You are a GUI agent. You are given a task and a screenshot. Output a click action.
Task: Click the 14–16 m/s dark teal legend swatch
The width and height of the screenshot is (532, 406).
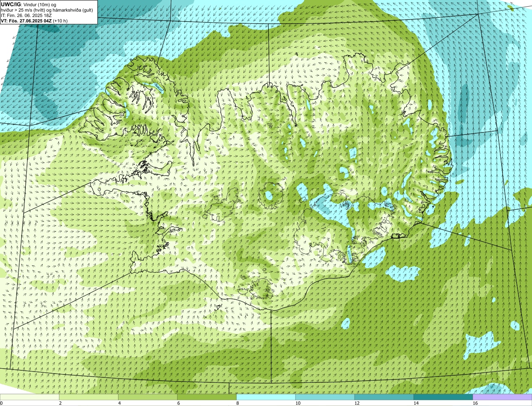(x=443, y=397)
